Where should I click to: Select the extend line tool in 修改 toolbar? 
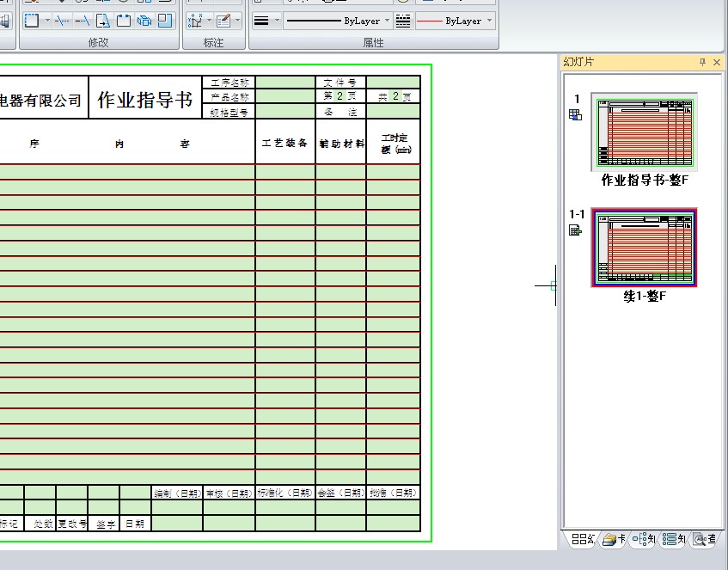tap(83, 21)
